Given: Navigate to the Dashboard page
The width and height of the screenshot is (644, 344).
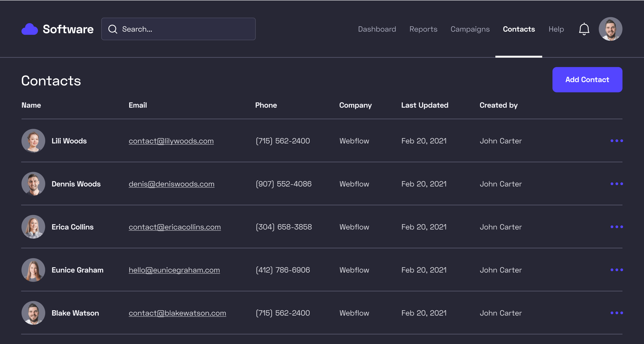Looking at the screenshot, I should click(377, 29).
